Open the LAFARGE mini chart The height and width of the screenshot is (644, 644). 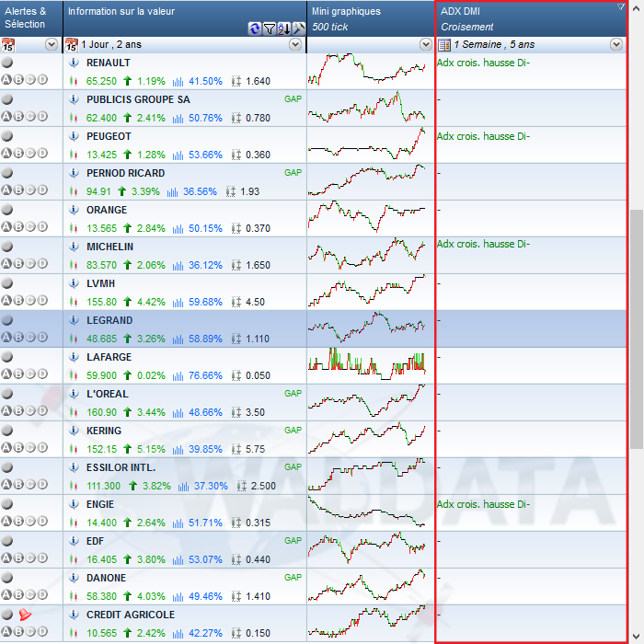367,364
